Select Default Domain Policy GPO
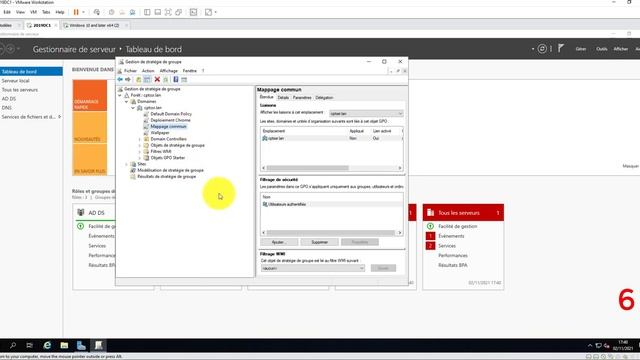 171,114
